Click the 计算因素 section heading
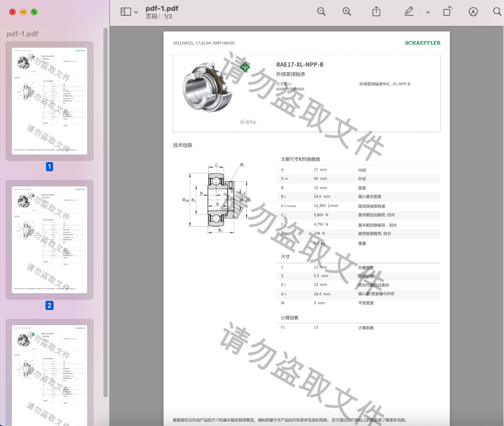 (290, 318)
